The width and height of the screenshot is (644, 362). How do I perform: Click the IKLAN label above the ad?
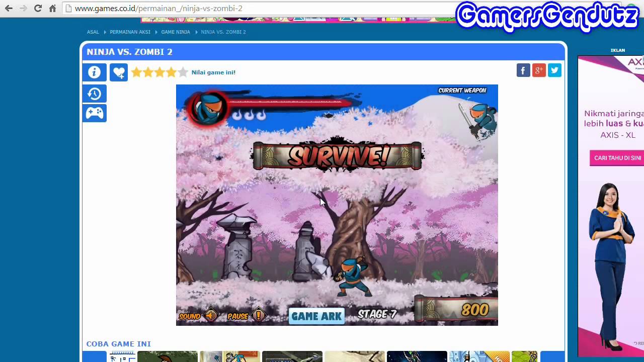pyautogui.click(x=618, y=50)
